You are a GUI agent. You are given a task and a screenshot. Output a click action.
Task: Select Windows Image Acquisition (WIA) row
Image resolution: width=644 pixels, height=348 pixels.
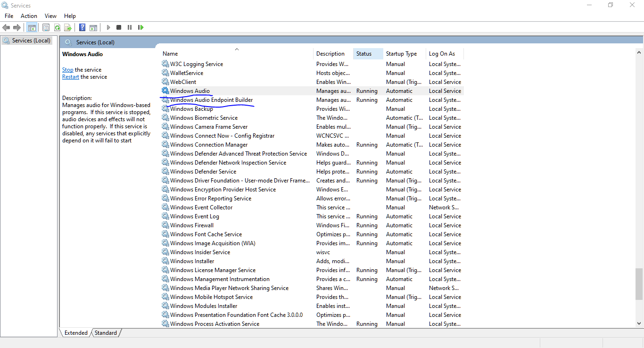[x=312, y=243]
